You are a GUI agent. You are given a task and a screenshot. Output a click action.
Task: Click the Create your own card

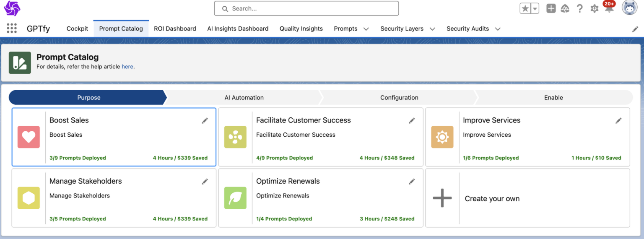pos(527,198)
